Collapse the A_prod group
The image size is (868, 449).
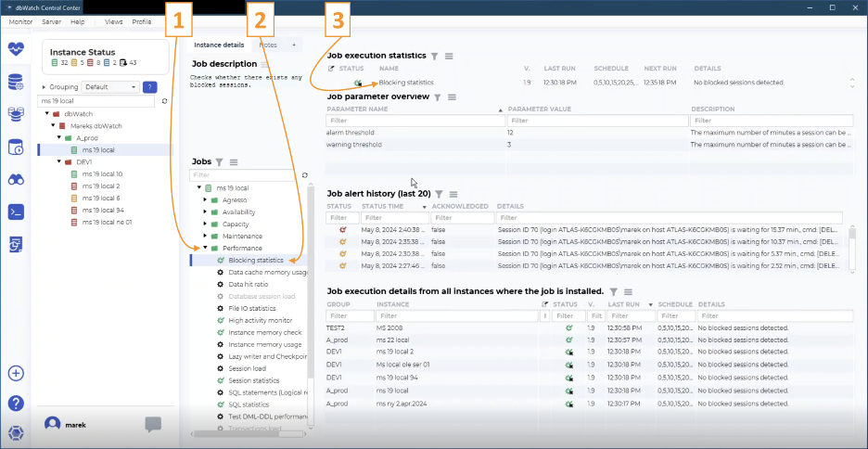click(58, 137)
